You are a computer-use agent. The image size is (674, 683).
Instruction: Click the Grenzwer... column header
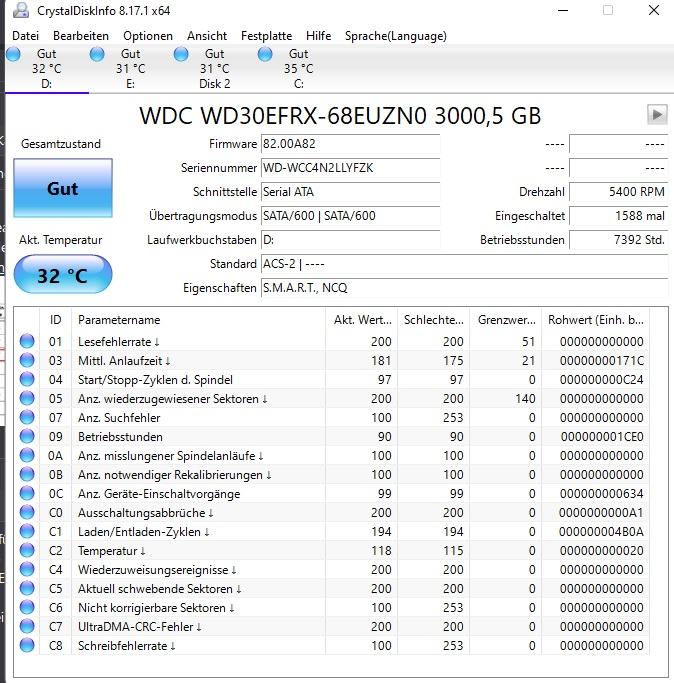click(505, 320)
